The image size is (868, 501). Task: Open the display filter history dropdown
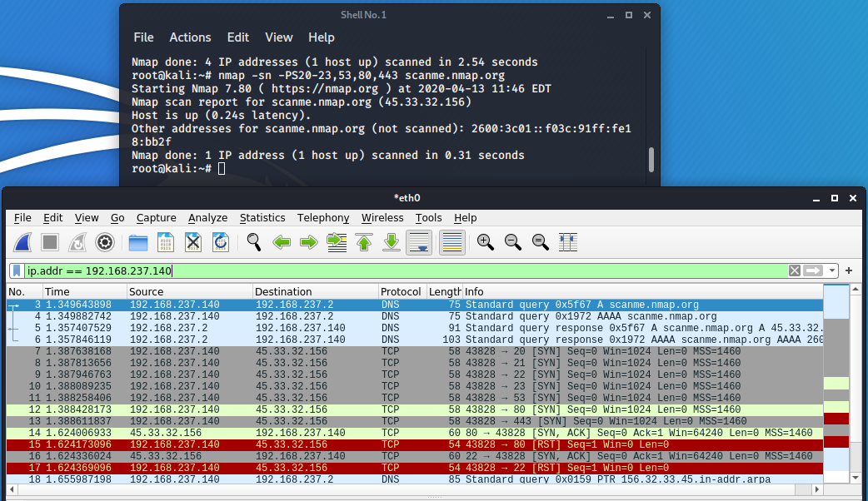click(832, 270)
